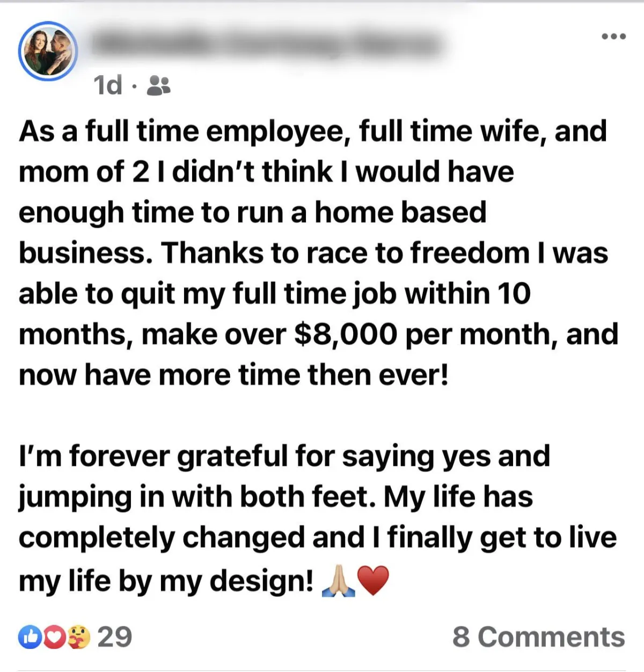Click the Care hugging-heart reaction icon
The width and height of the screenshot is (644, 672).
pos(78,638)
